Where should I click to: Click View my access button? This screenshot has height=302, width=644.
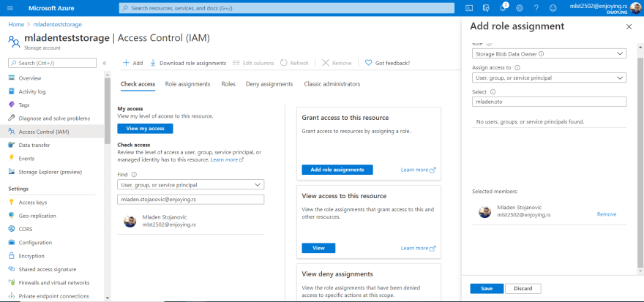(145, 129)
